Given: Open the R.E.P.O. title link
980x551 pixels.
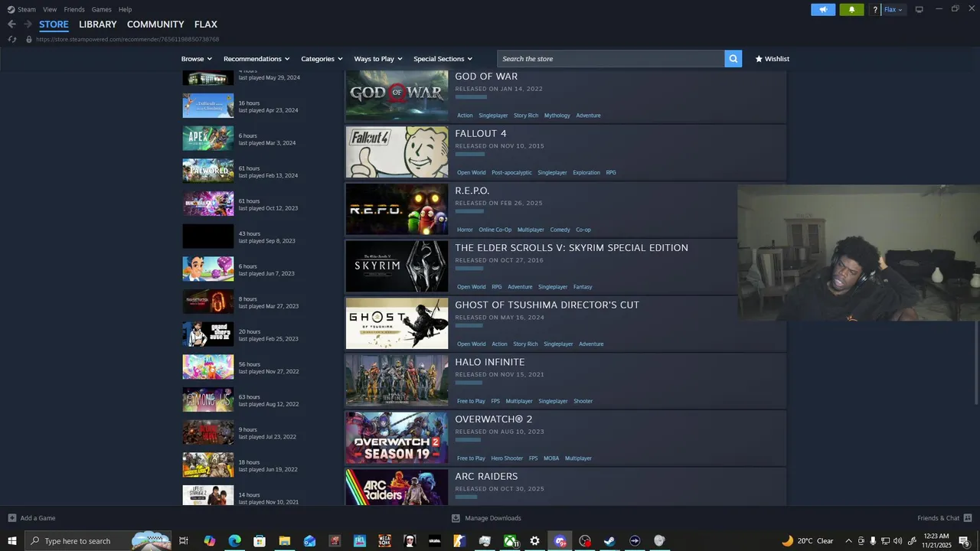Looking at the screenshot, I should [x=472, y=191].
